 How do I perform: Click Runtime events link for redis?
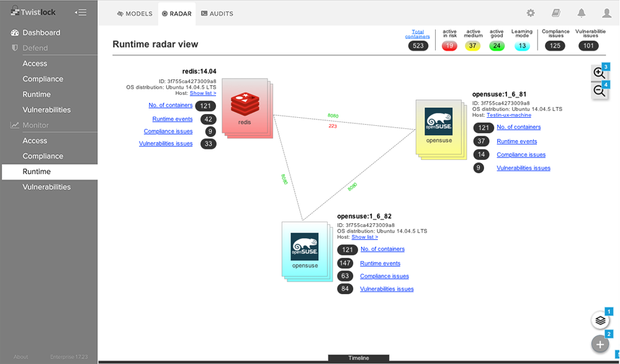[173, 119]
